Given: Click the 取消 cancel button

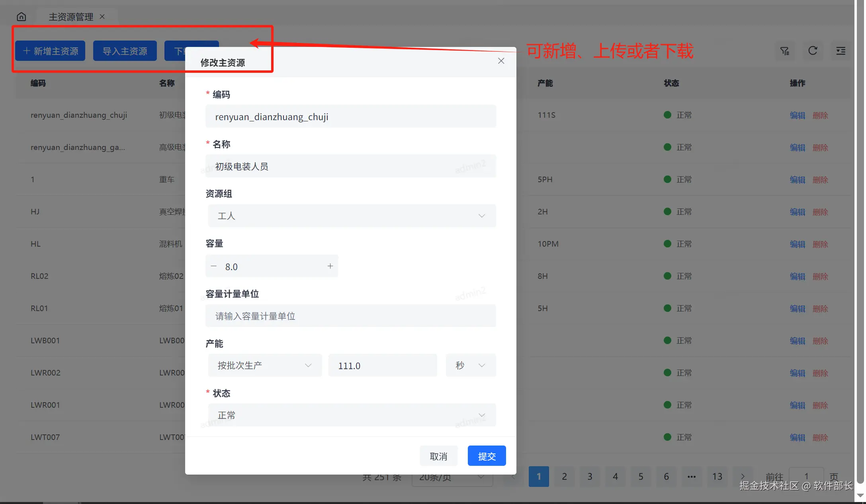Looking at the screenshot, I should pos(438,456).
